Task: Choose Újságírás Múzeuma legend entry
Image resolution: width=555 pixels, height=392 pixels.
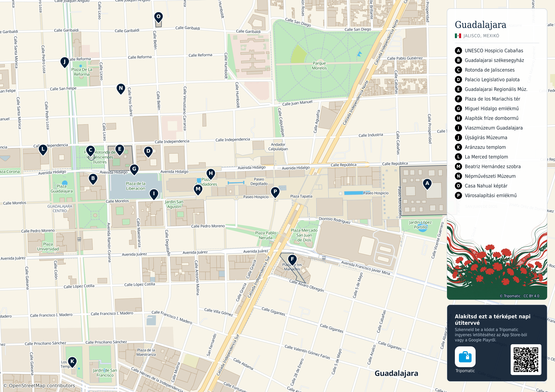Action: [481, 138]
